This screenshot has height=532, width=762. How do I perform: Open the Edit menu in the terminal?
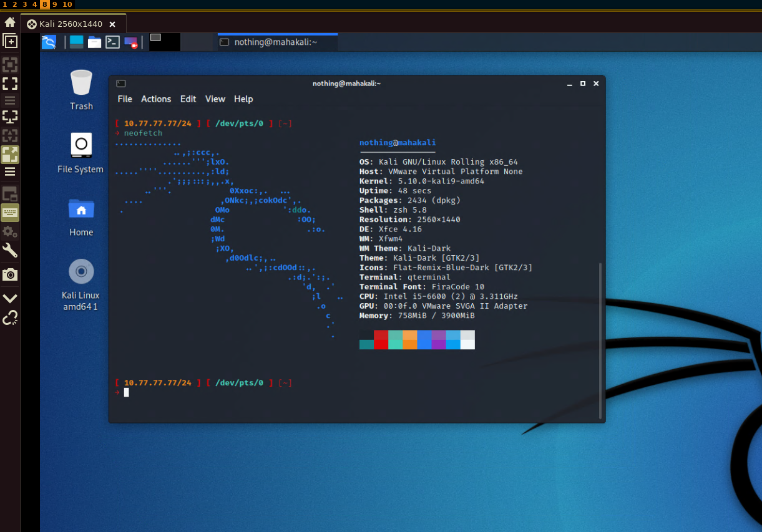click(188, 99)
